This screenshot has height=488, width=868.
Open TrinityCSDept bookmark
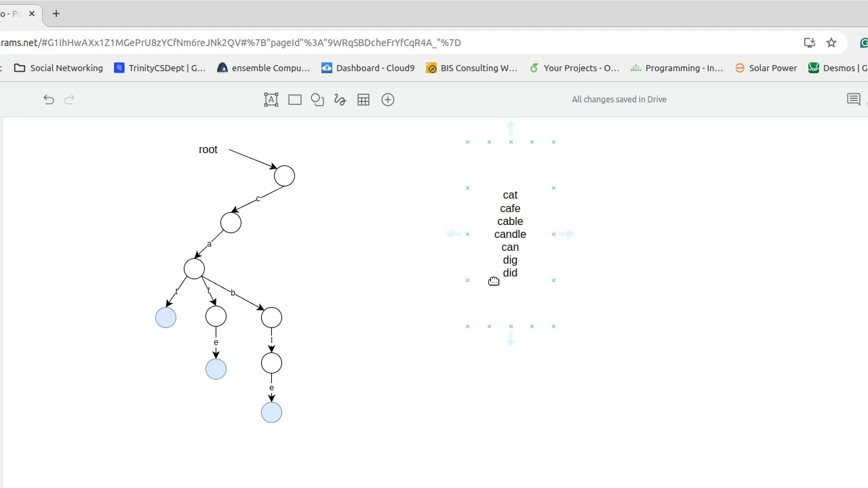160,68
